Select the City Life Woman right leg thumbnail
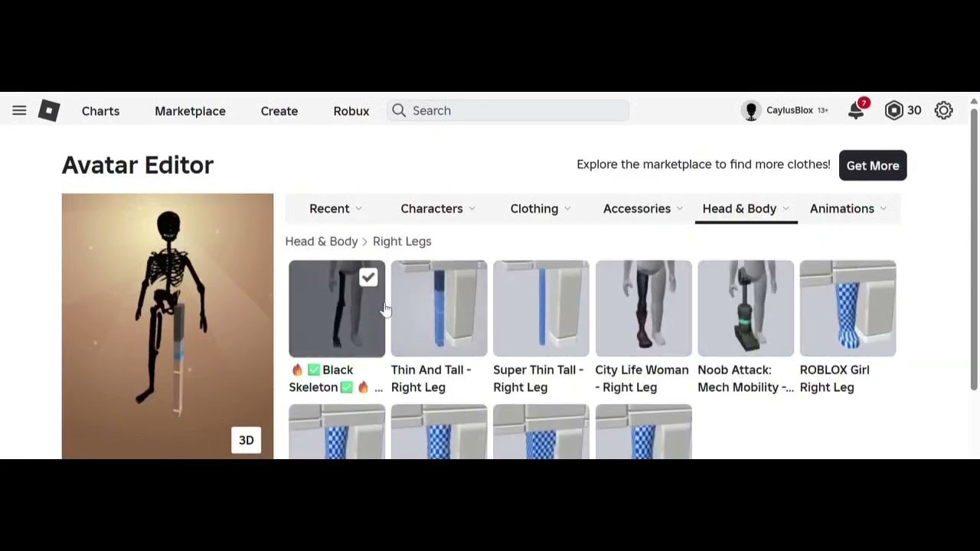This screenshot has height=551, width=980. 643,308
